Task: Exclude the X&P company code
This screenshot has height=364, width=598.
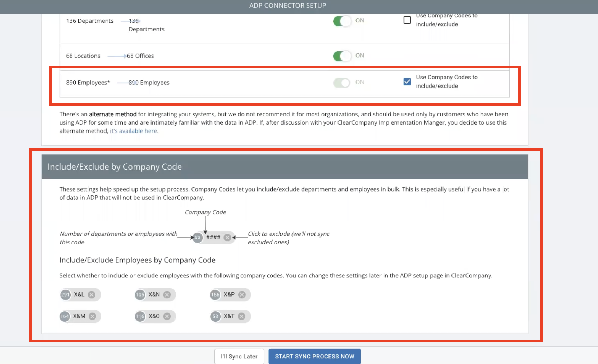Action: pos(242,294)
